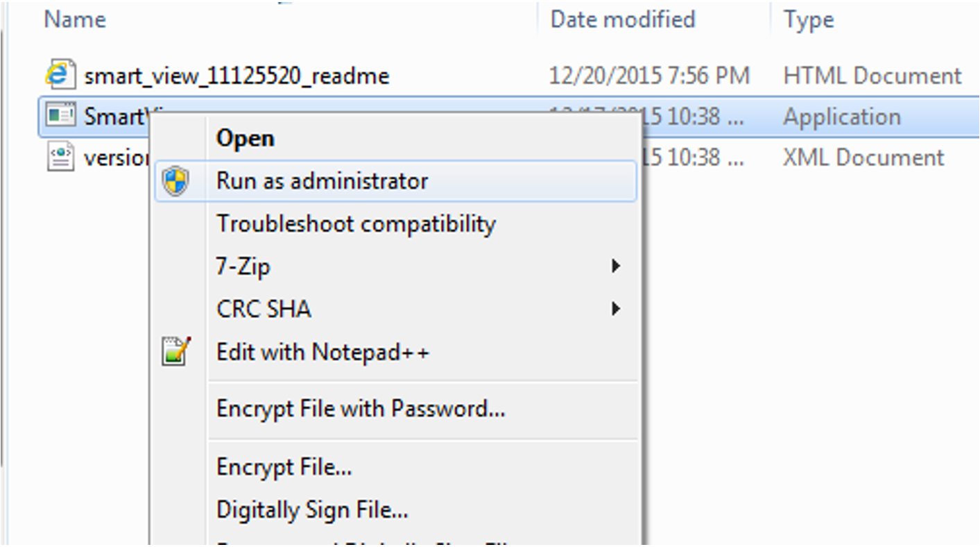Choose Troubleshoot compatibility option
Viewport: 980px width, 547px height.
click(x=356, y=224)
